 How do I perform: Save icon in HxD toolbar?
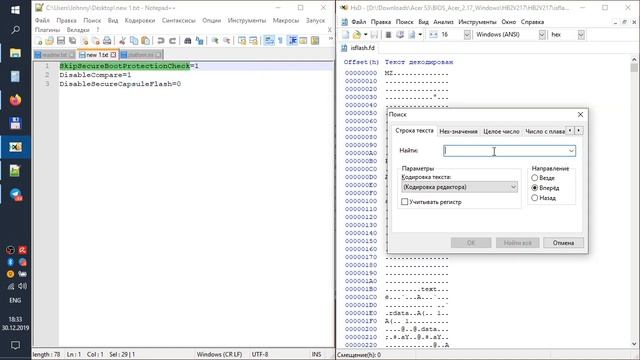374,35
